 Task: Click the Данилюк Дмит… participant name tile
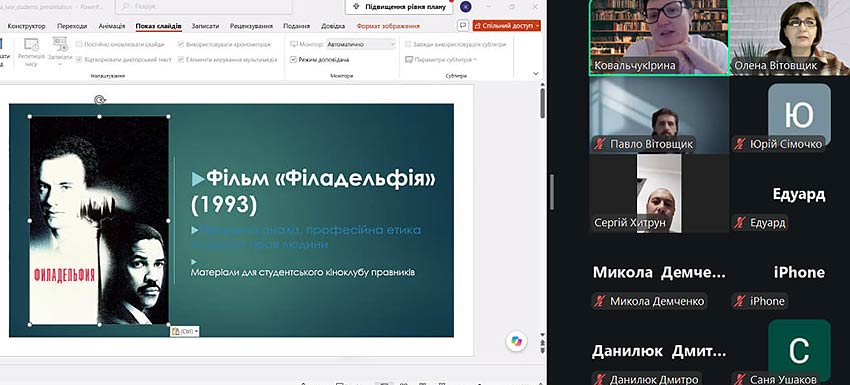(659, 351)
